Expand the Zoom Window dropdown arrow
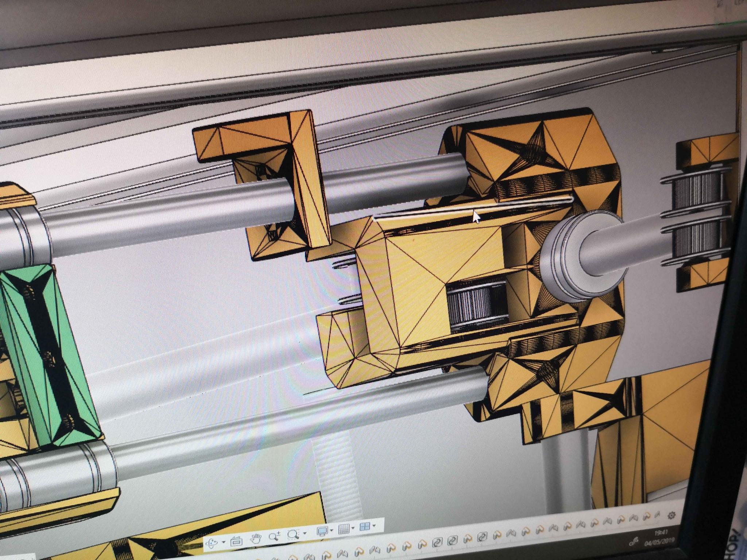This screenshot has height=560, width=747. point(304,533)
